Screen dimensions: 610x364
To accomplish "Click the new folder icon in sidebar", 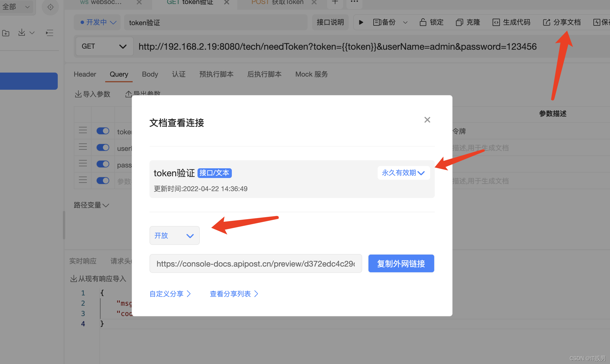I will coord(6,33).
